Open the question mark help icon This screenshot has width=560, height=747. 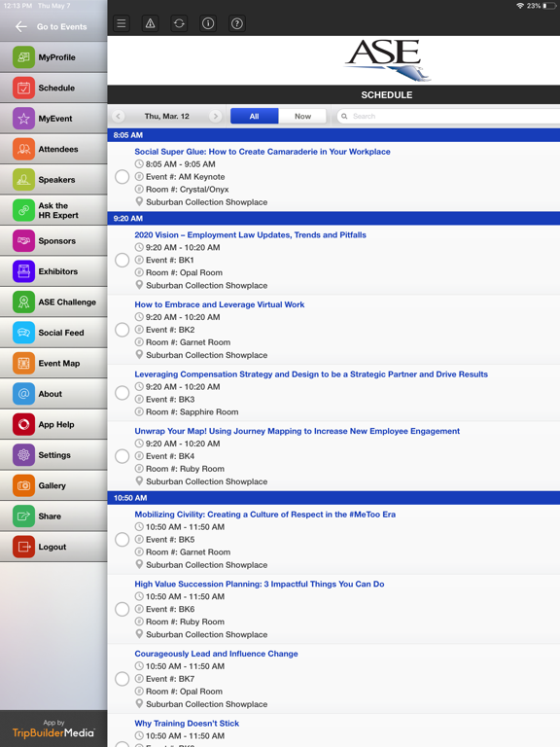tap(237, 23)
